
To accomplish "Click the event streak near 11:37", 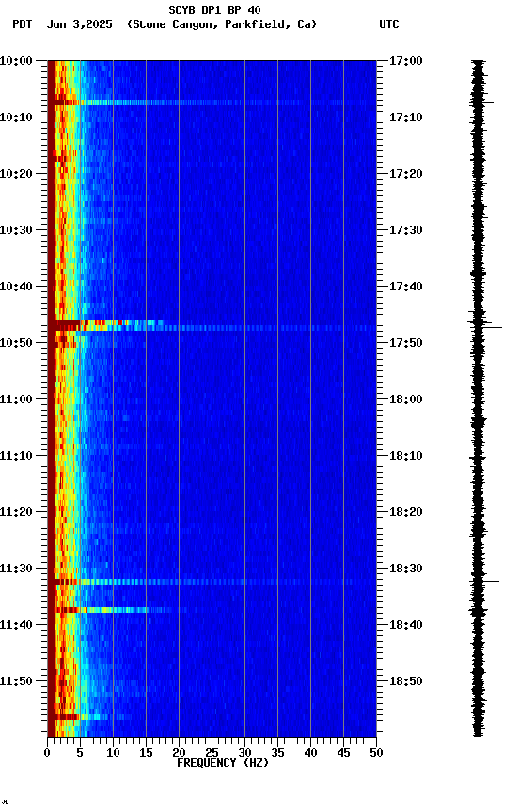I will click(x=117, y=610).
